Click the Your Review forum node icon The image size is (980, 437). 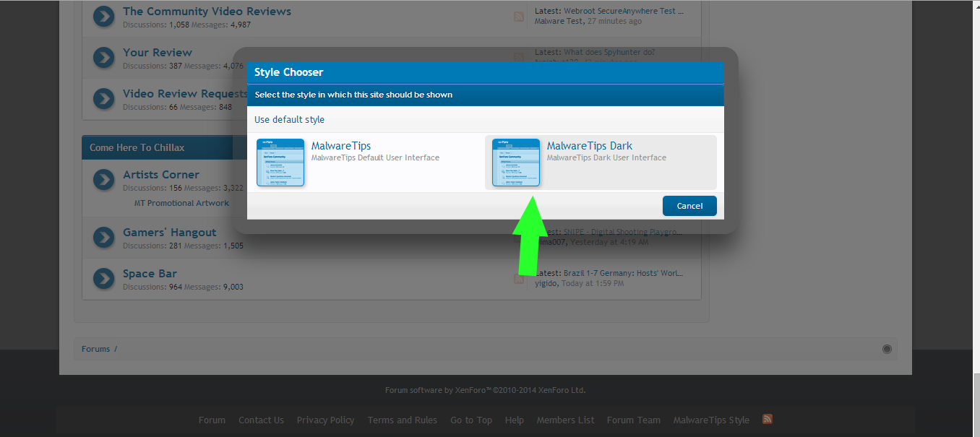(104, 57)
